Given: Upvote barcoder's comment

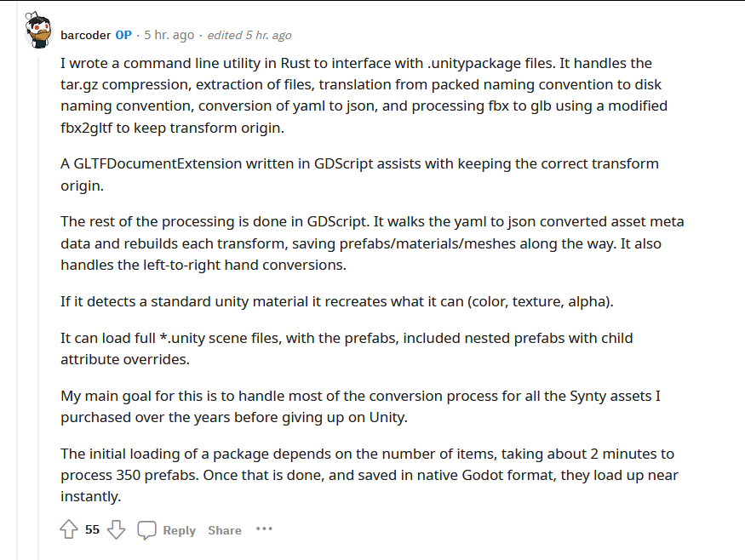Looking at the screenshot, I should point(69,529).
